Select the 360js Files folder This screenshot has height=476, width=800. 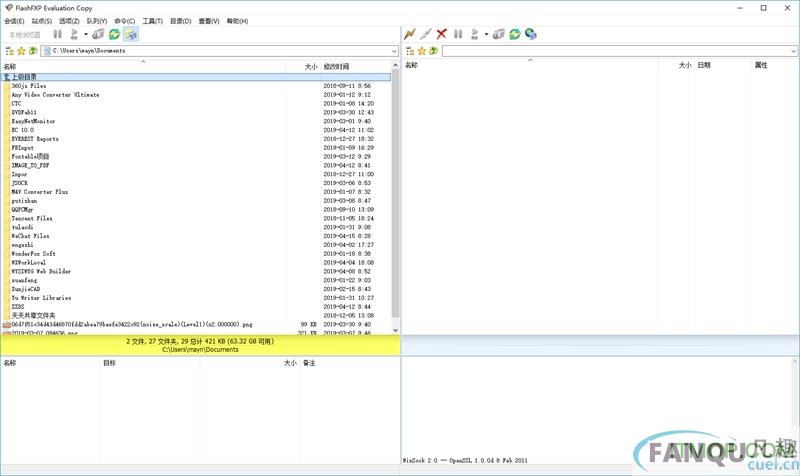click(196, 86)
